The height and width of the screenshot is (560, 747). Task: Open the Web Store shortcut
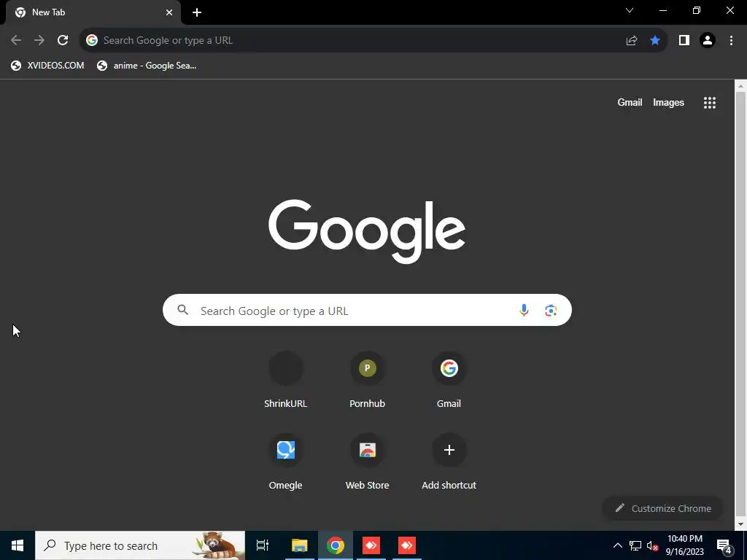(368, 462)
